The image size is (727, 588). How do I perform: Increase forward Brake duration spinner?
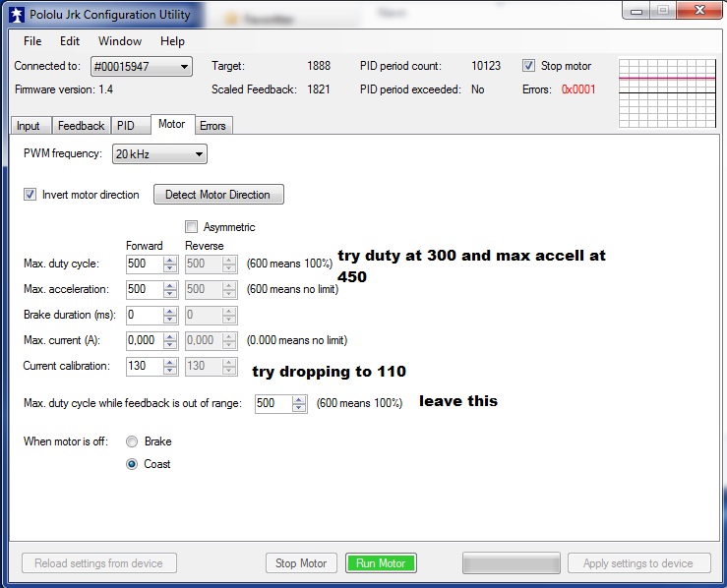(x=170, y=311)
